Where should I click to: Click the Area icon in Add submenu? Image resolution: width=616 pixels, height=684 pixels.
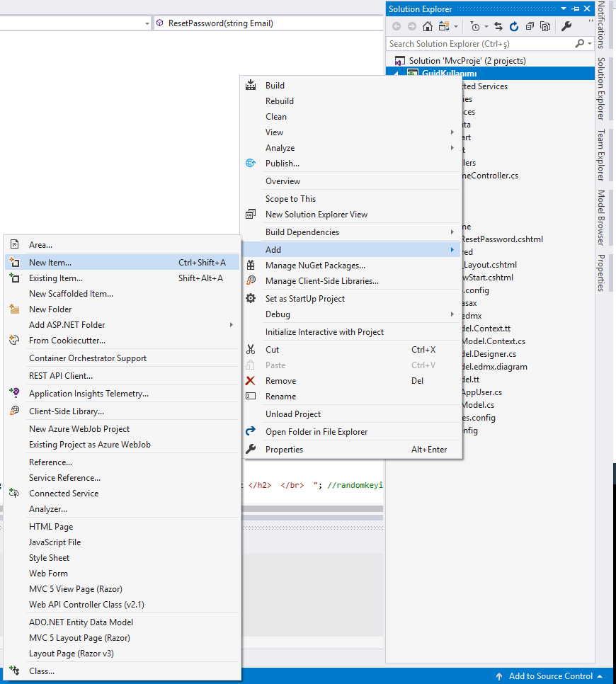point(15,244)
